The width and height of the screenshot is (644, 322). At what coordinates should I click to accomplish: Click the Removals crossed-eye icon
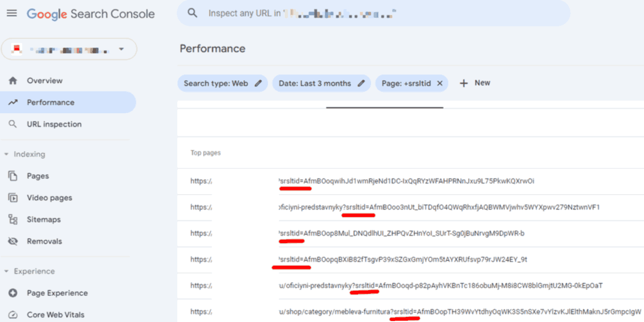point(13,241)
